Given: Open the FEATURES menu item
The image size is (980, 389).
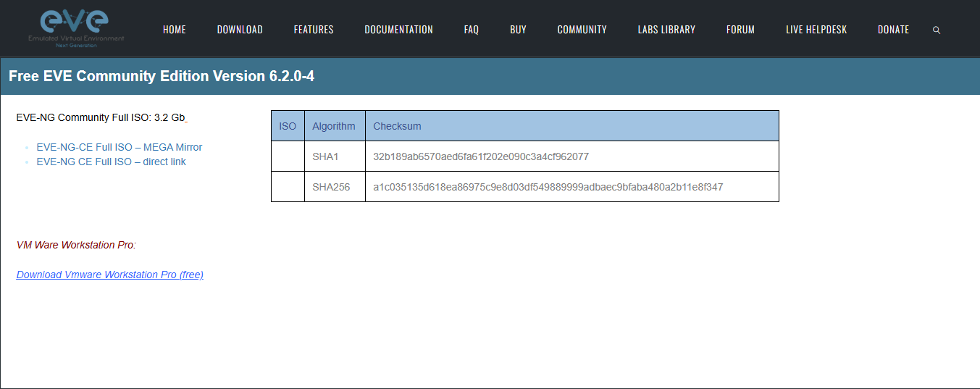Looking at the screenshot, I should point(314,30).
